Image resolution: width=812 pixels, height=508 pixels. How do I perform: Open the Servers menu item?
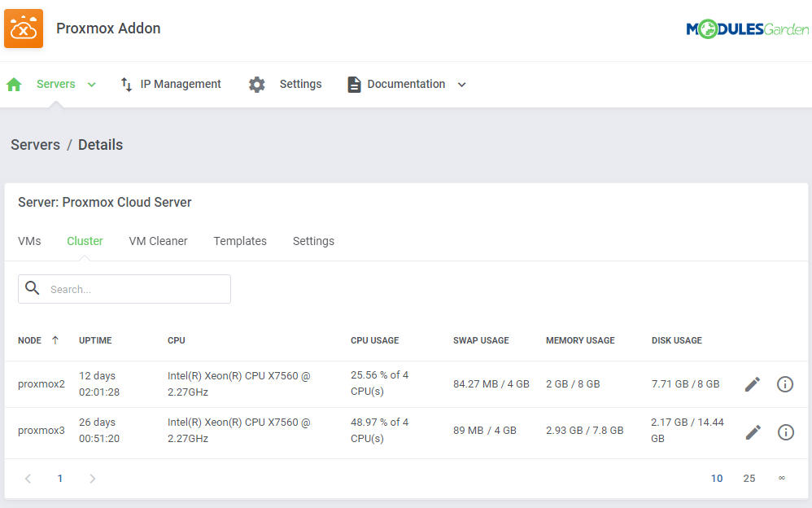click(56, 84)
